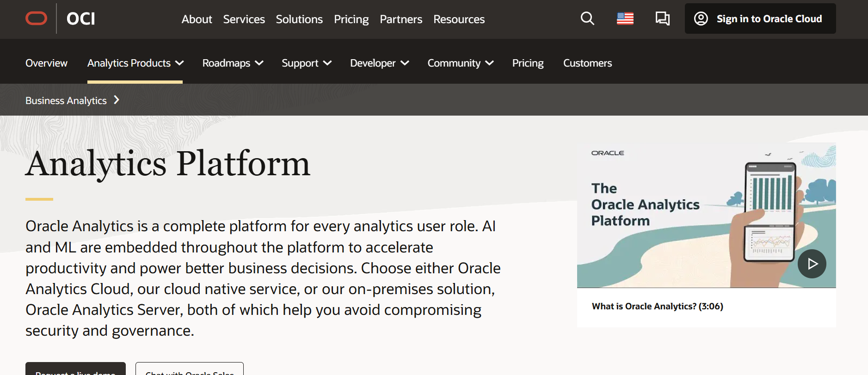Open the Oracle Analytics Platform video thumbnail
868x375 pixels.
click(x=706, y=215)
